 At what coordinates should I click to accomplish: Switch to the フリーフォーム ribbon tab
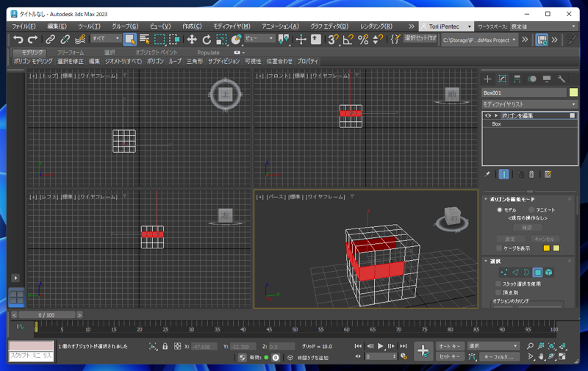tap(70, 52)
